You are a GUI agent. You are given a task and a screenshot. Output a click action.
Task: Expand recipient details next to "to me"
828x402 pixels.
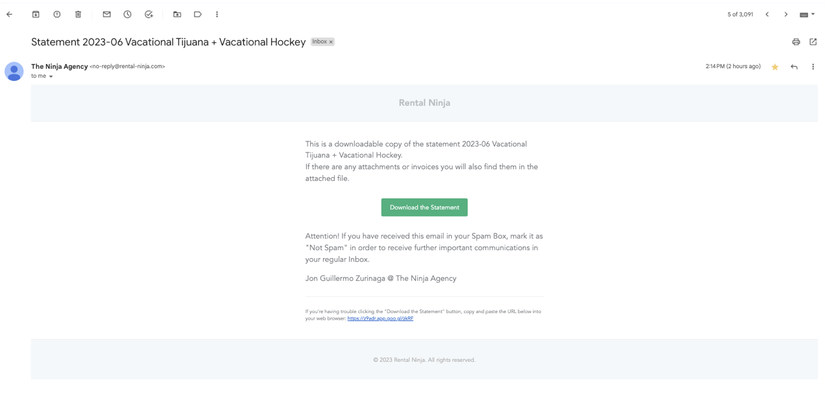51,77
